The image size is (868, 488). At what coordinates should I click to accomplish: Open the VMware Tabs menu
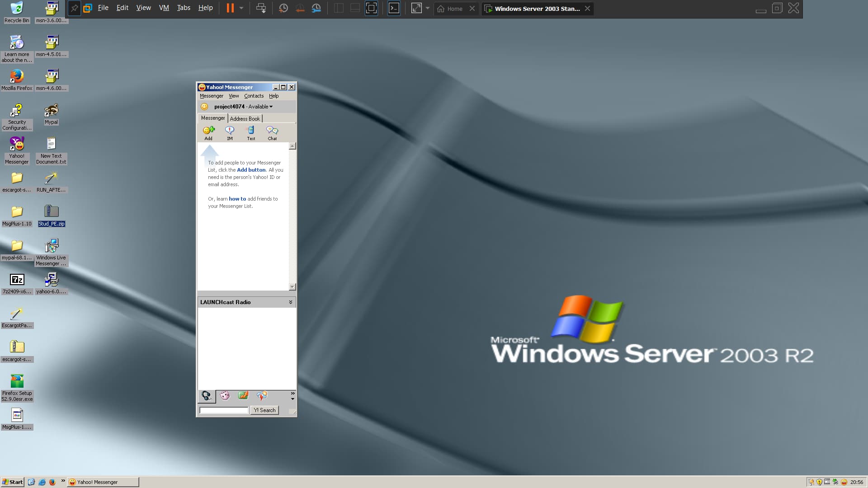click(x=184, y=8)
